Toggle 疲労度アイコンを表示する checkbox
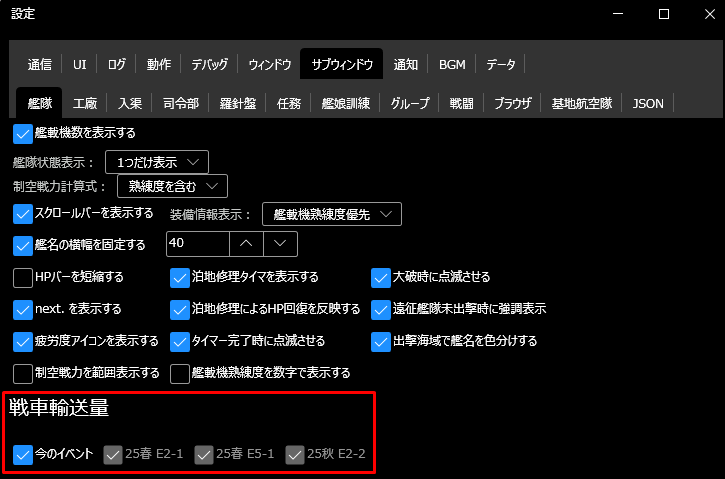The image size is (725, 479). pyautogui.click(x=23, y=342)
